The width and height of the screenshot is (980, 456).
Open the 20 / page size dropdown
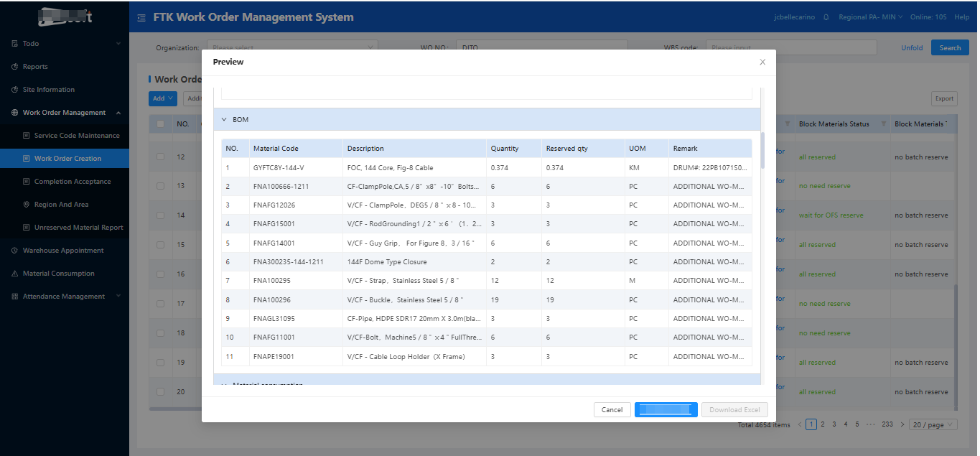(933, 424)
